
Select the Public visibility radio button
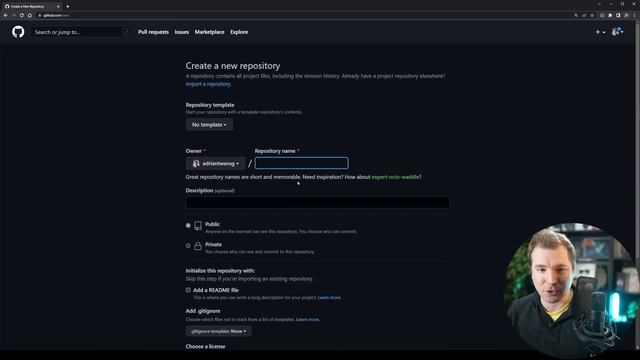pyautogui.click(x=188, y=225)
